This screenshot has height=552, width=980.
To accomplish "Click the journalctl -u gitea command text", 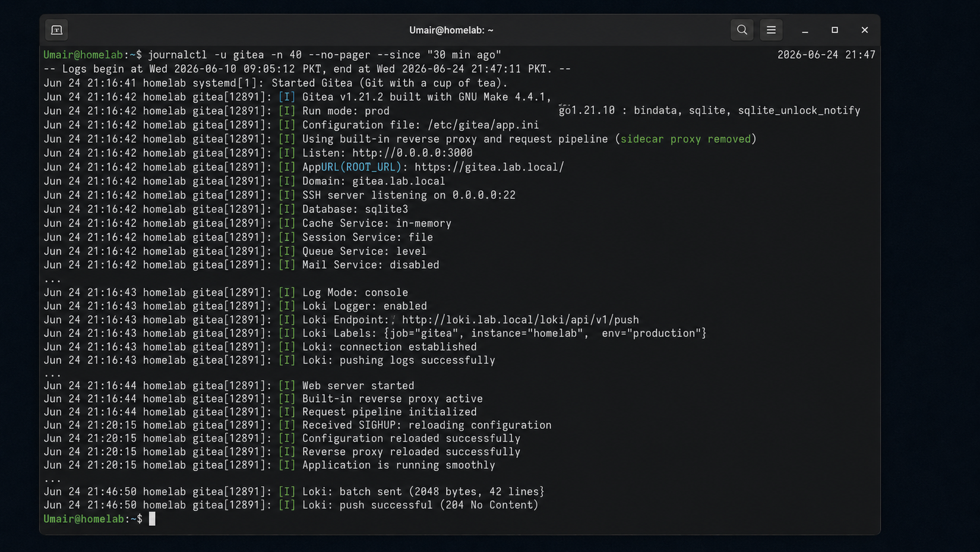I will [x=324, y=55].
